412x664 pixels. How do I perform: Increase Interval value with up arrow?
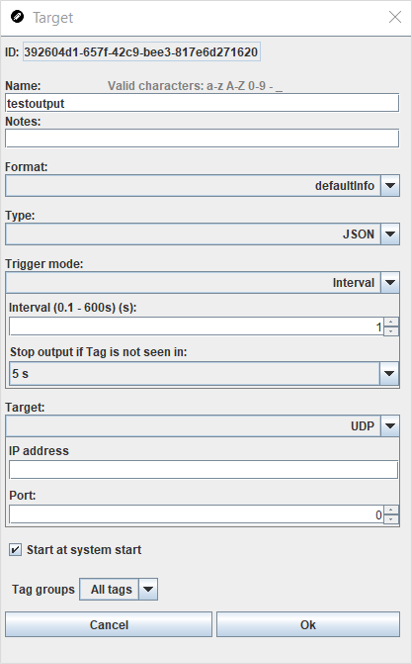[x=391, y=322]
